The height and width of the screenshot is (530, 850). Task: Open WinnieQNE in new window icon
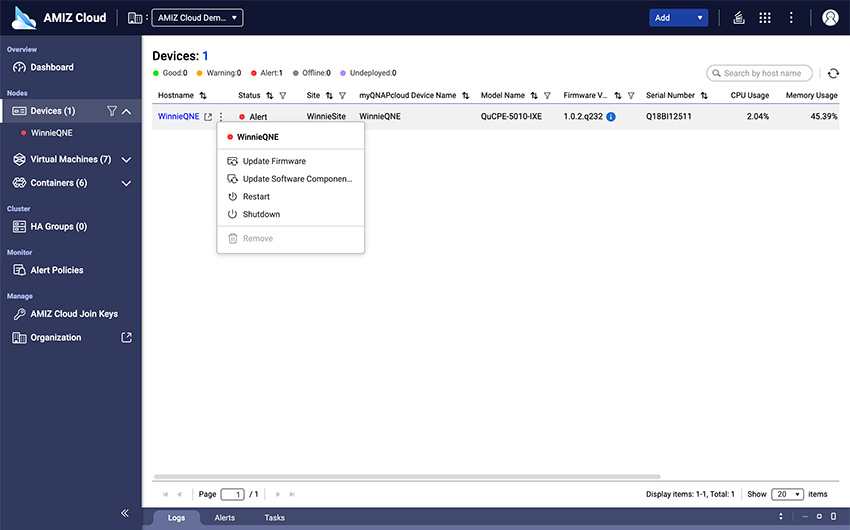point(208,117)
